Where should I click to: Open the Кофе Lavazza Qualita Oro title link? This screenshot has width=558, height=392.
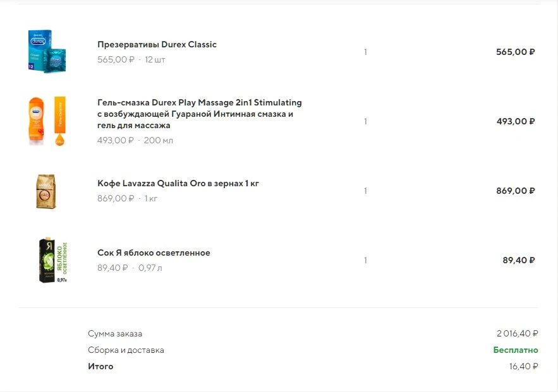pyautogui.click(x=178, y=184)
